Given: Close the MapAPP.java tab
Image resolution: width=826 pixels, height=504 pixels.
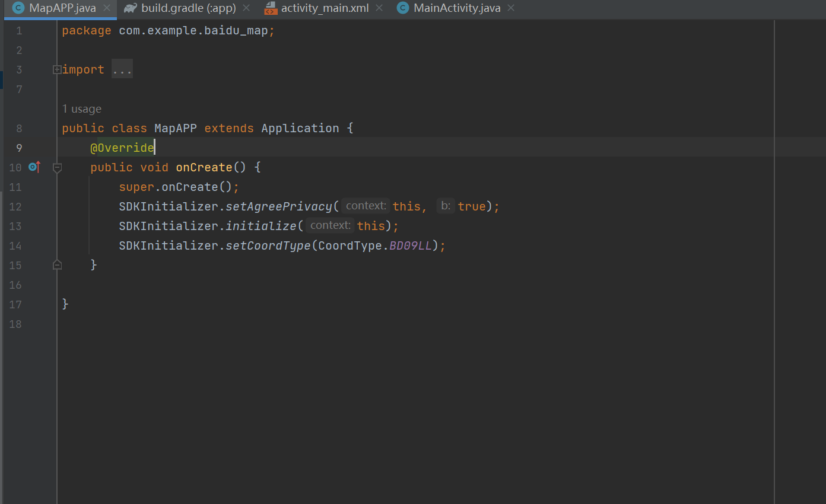Looking at the screenshot, I should point(106,8).
